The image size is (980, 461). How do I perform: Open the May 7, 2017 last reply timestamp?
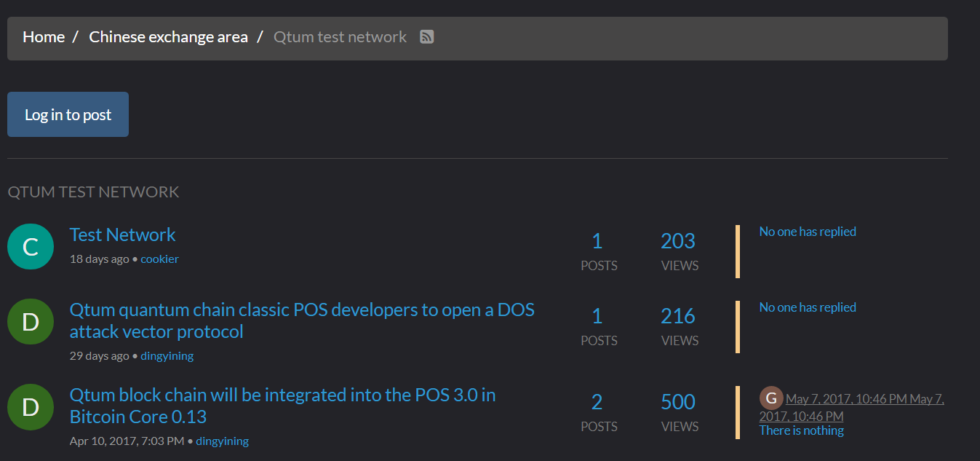pos(851,407)
